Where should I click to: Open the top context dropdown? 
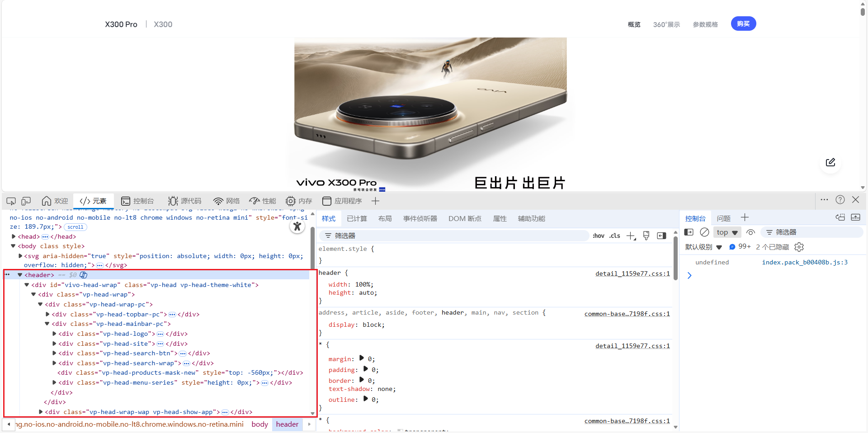(727, 232)
